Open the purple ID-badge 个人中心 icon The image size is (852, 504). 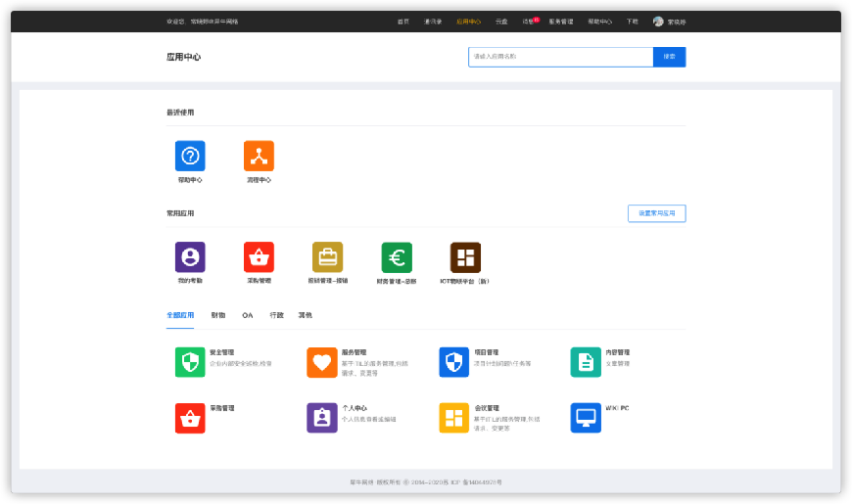[322, 418]
